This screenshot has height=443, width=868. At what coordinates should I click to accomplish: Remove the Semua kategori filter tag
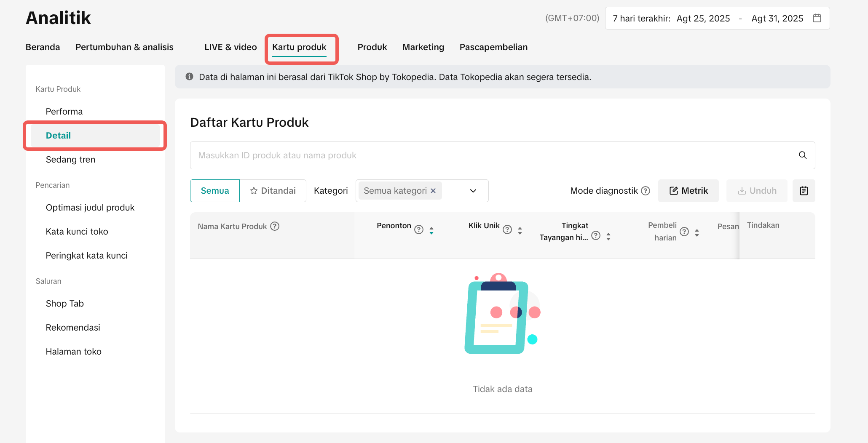(x=433, y=191)
